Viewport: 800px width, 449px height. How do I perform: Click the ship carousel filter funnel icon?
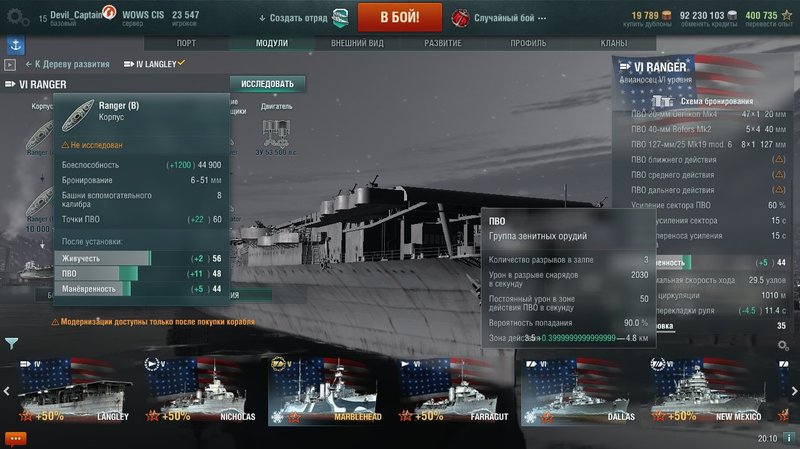11,343
